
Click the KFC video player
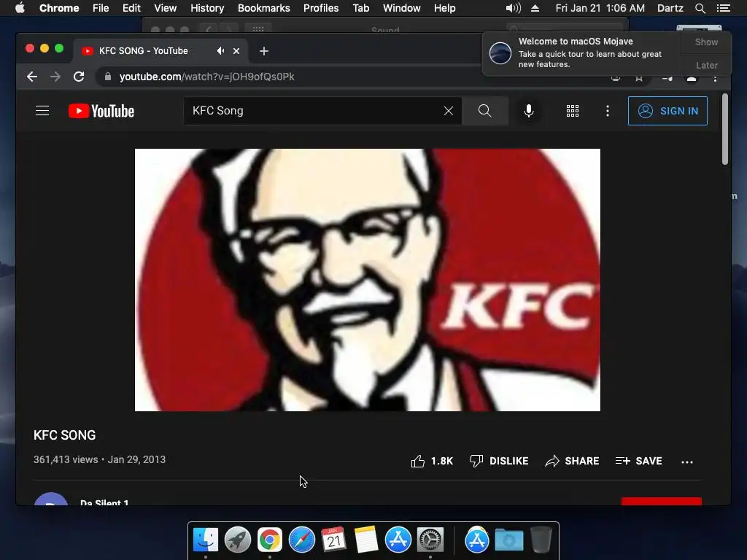[x=368, y=280]
